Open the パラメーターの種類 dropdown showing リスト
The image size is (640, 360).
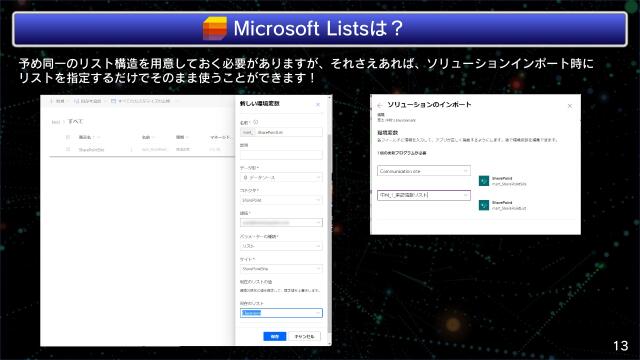[x=281, y=246]
